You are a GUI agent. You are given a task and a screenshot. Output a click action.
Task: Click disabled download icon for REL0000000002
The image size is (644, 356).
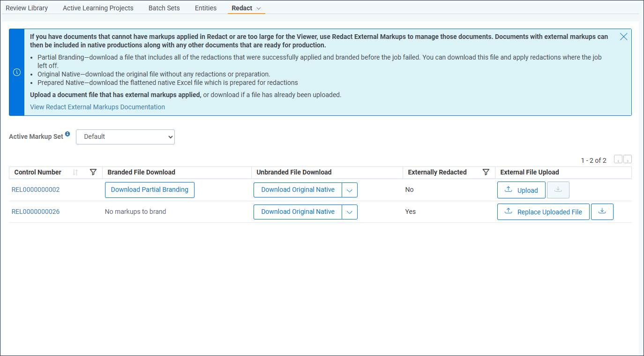tap(558, 190)
